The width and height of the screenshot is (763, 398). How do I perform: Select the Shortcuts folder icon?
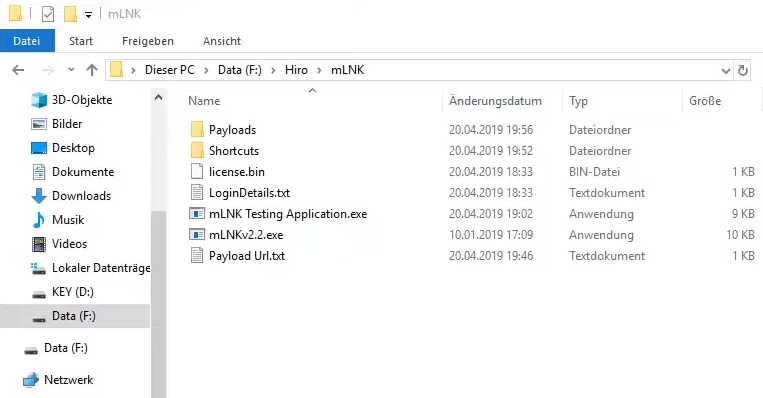pos(197,150)
